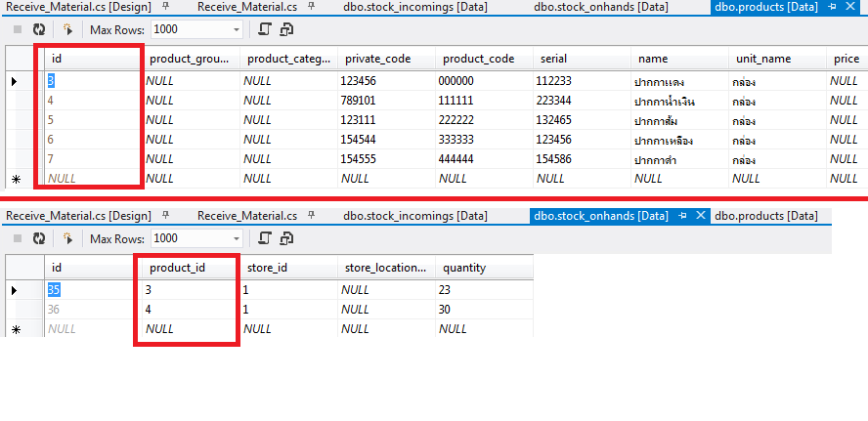Open Max Rows dropdown in stock_onhands toolbar
868x421 pixels.
click(x=236, y=238)
